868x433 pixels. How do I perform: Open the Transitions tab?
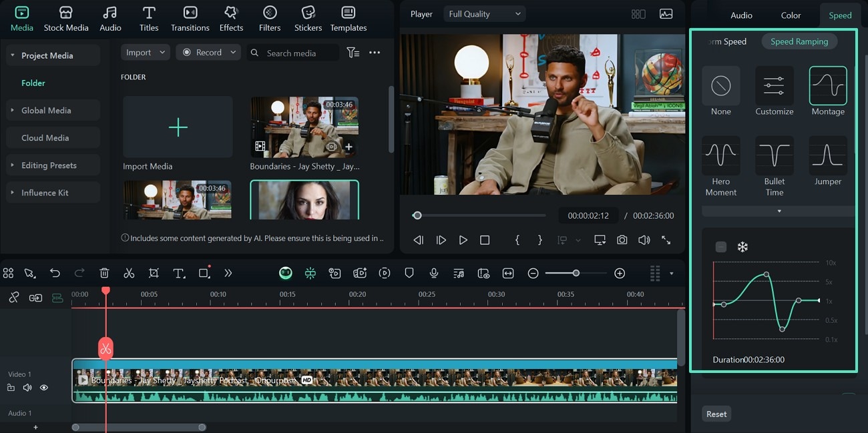click(190, 19)
